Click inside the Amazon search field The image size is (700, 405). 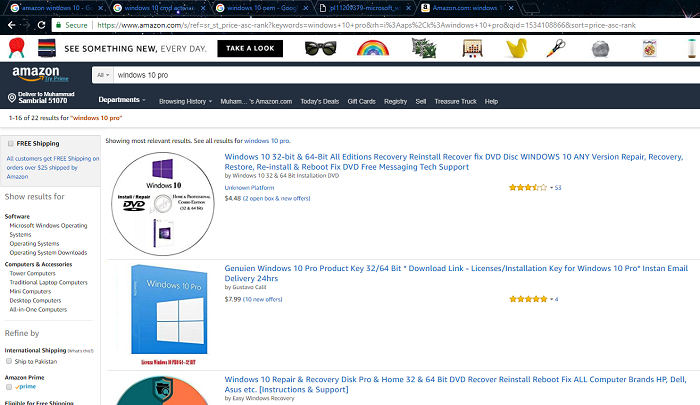406,75
